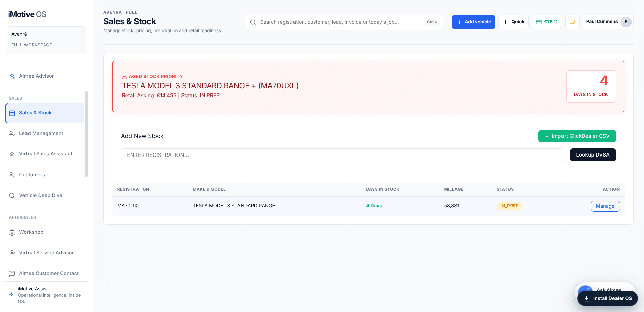Click the Mileage column header

[454, 189]
